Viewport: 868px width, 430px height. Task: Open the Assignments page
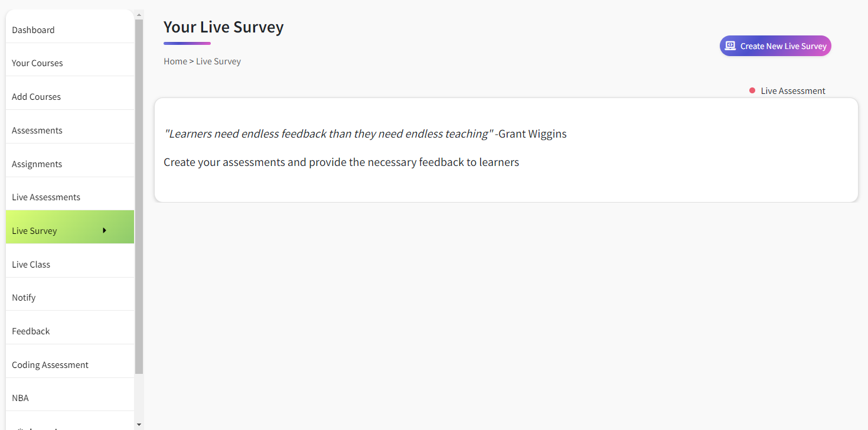click(37, 164)
